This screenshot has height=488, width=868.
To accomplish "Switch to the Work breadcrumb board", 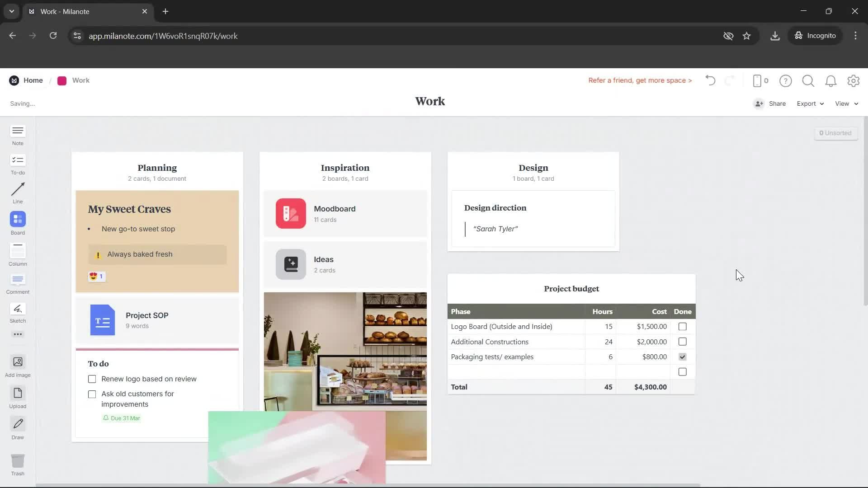I will tap(80, 80).
